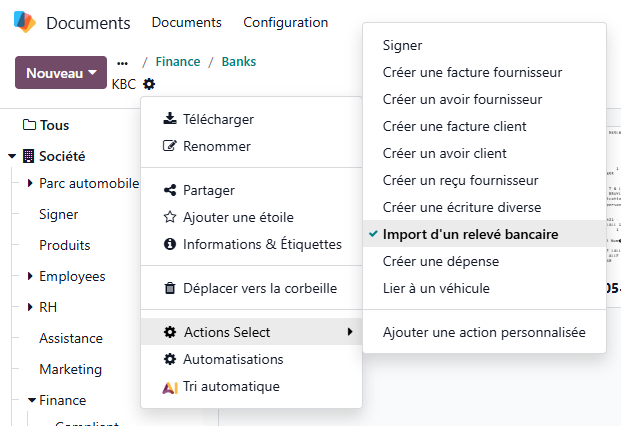Image resolution: width=621 pixels, height=426 pixels.
Task: Open the Configuration menu
Action: 285,22
